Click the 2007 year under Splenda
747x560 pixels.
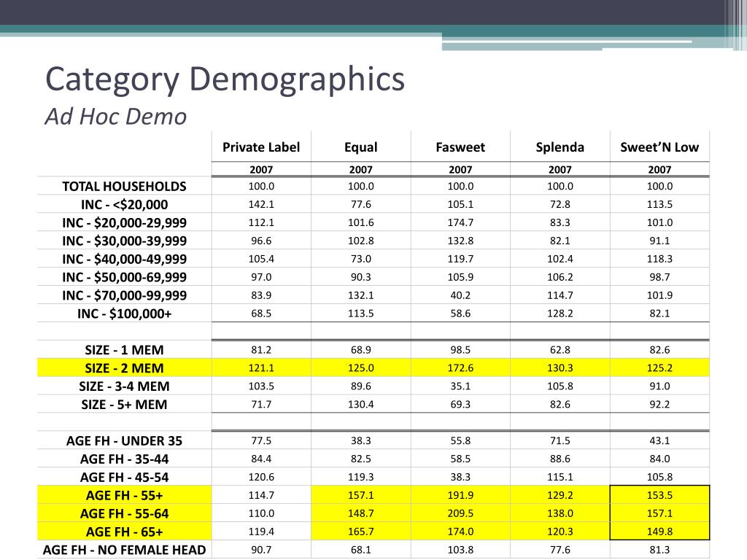tap(560, 169)
